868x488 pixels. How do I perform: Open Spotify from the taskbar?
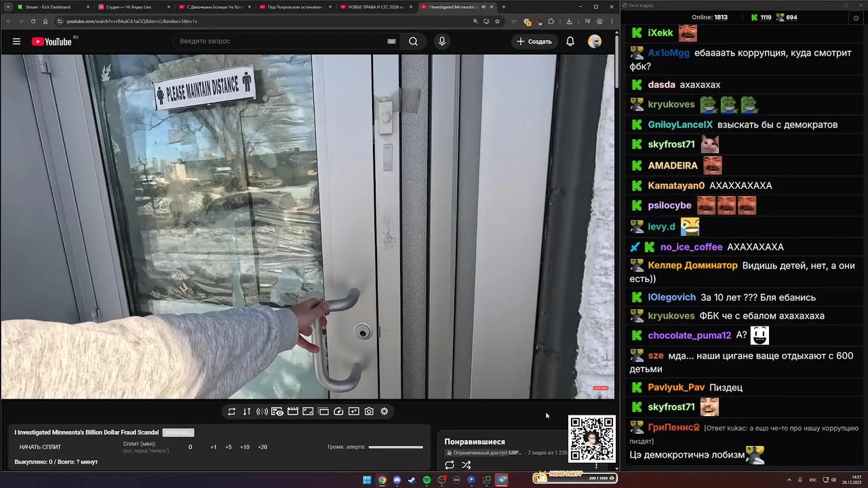click(427, 480)
